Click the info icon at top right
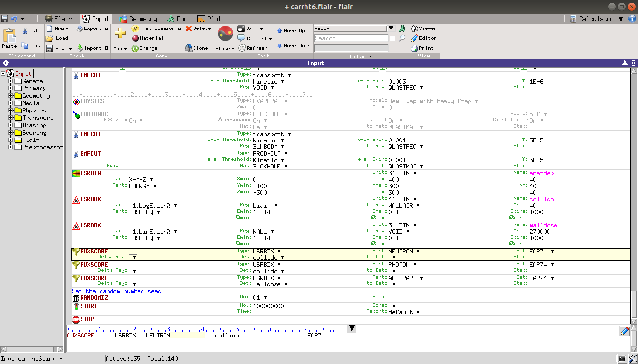Image resolution: width=638 pixels, height=364 pixels. point(632,19)
